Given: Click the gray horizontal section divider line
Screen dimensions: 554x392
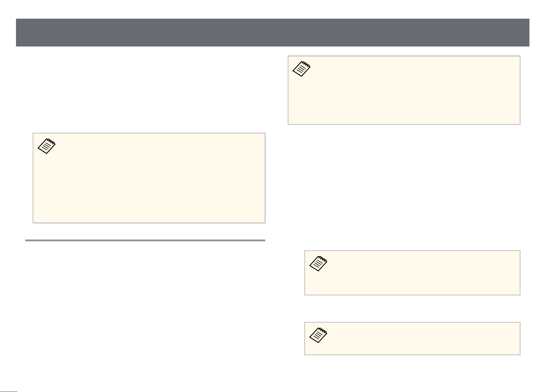Looking at the screenshot, I should click(x=145, y=240).
